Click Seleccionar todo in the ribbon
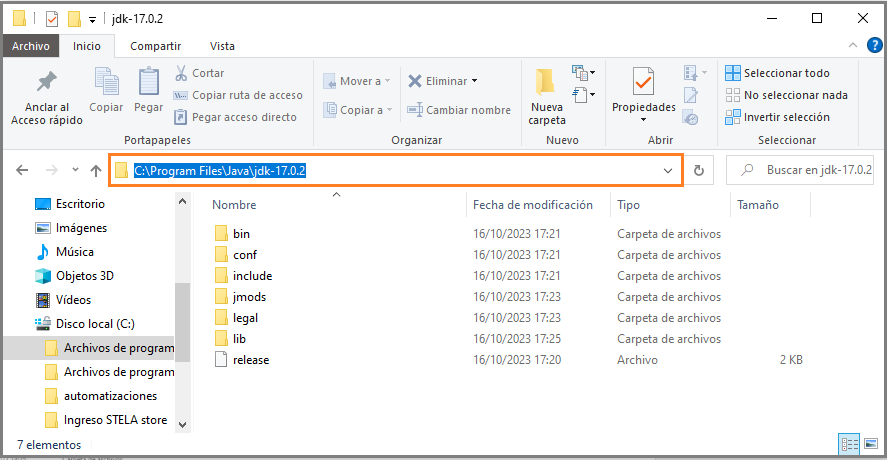 pyautogui.click(x=777, y=73)
